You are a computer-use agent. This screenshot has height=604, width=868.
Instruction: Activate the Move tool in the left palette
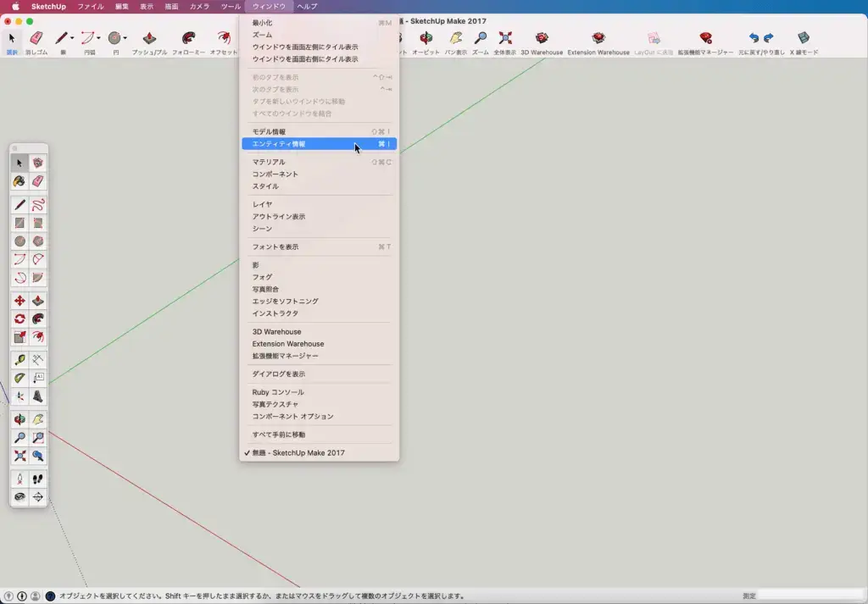point(19,301)
